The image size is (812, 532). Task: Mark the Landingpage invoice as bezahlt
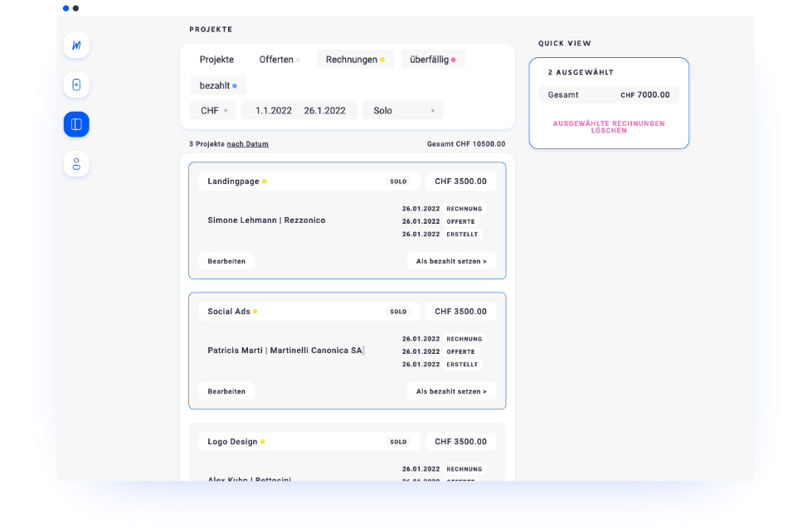coord(450,261)
